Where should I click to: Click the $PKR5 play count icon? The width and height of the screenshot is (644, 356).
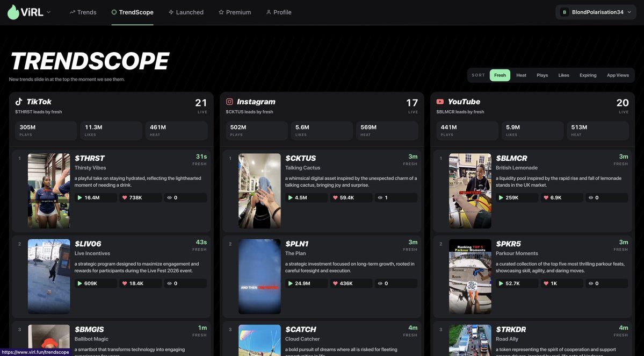(x=501, y=283)
